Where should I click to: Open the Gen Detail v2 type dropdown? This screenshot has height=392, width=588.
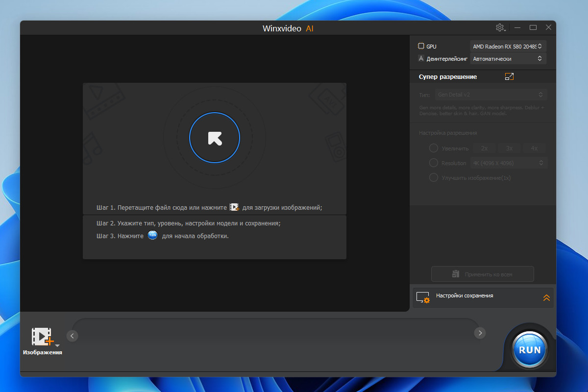pos(491,95)
